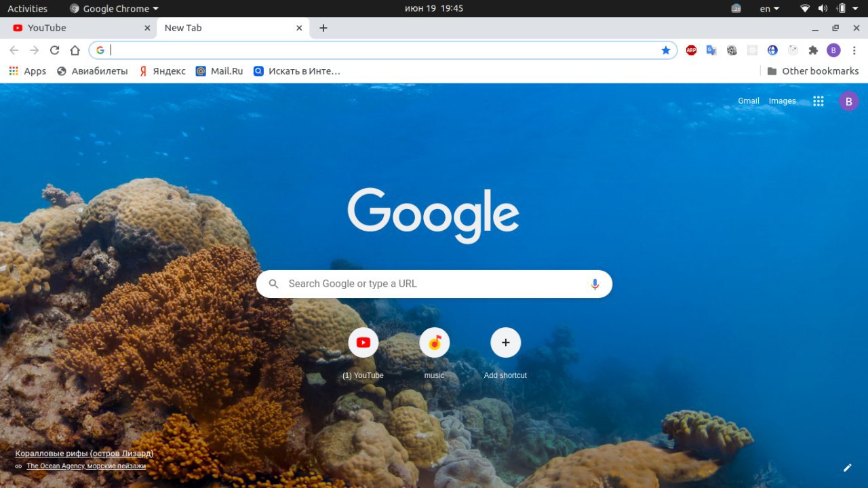Start voice search with microphone icon

point(595,284)
